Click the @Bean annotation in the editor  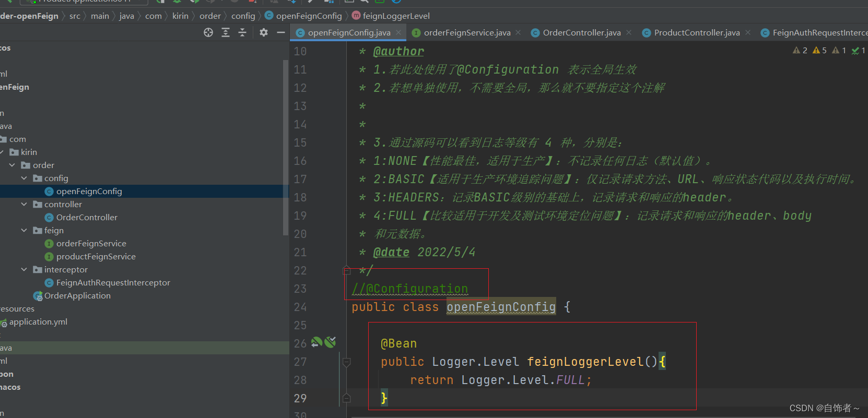pos(398,343)
